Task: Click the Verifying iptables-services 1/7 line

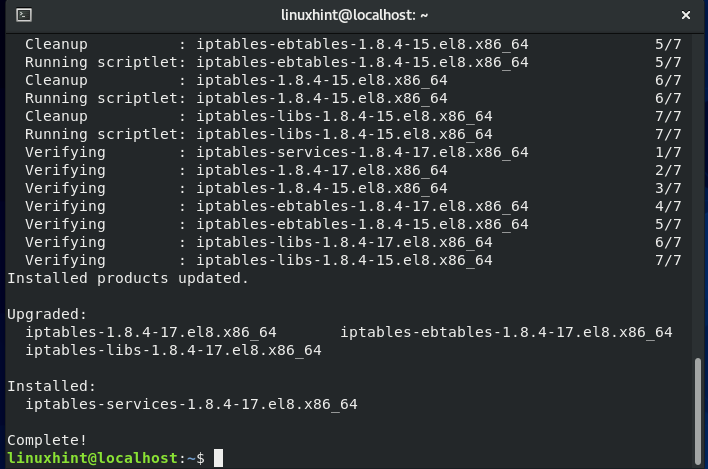Action: click(353, 152)
